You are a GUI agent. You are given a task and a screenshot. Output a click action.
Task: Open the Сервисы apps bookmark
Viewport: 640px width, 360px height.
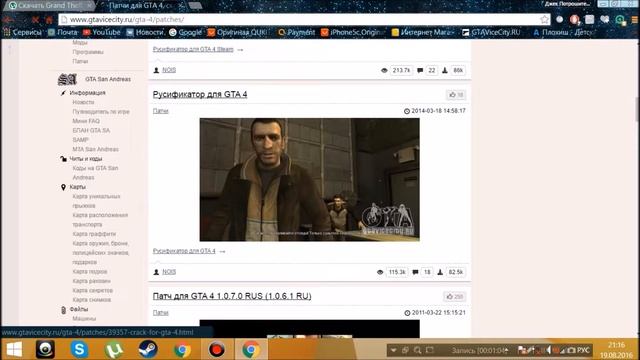23,32
